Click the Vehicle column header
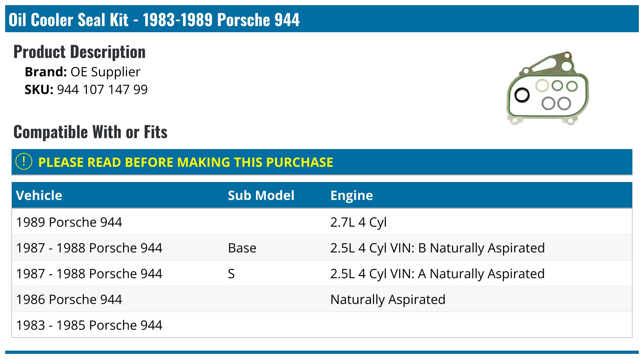Screen dimensions: 644x359 pyautogui.click(x=39, y=195)
